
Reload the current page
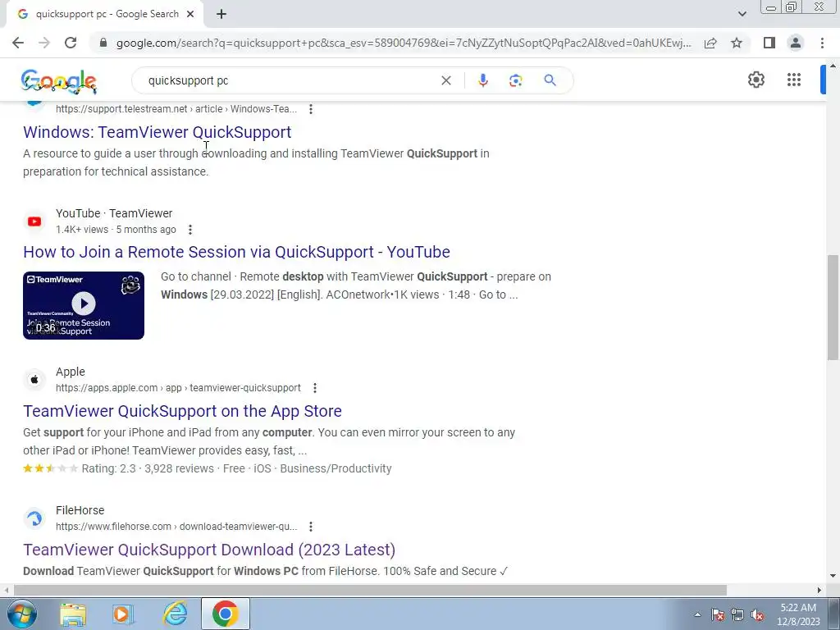71,43
